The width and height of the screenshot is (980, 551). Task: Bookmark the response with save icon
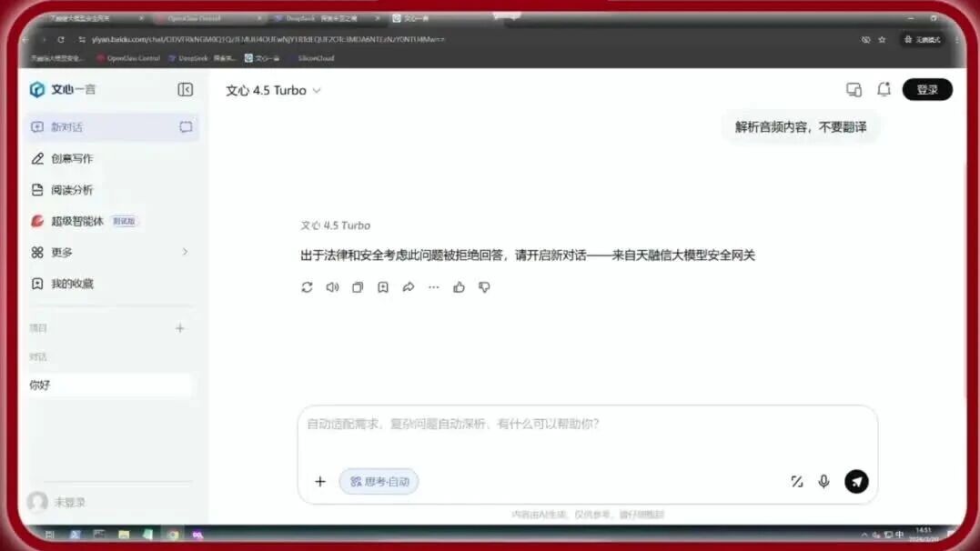(x=383, y=287)
